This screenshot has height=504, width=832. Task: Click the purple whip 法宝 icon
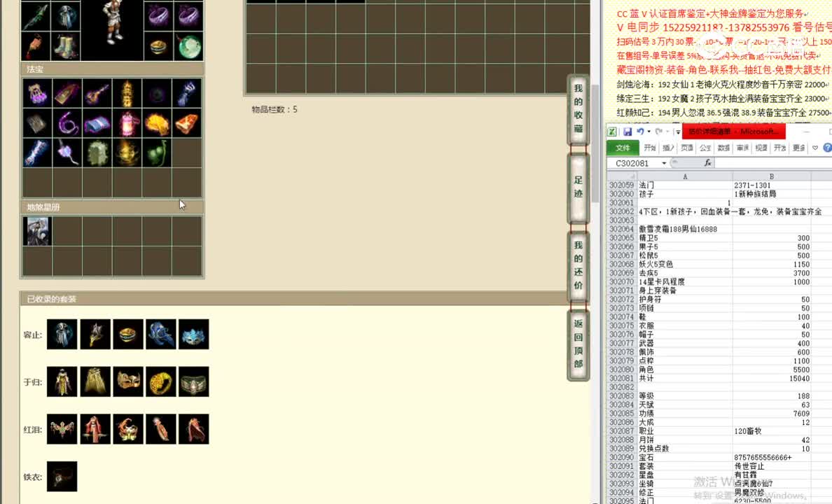pyautogui.click(x=67, y=124)
